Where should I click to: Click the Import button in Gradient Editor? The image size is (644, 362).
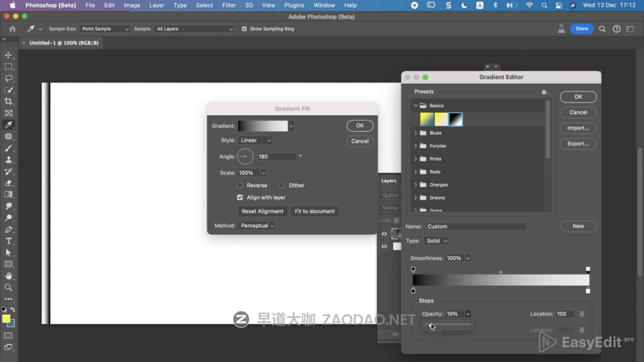tap(578, 128)
